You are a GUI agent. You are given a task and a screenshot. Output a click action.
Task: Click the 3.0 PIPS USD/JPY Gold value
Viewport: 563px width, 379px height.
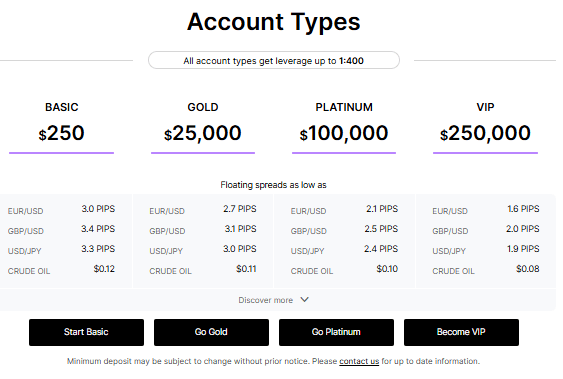point(239,249)
